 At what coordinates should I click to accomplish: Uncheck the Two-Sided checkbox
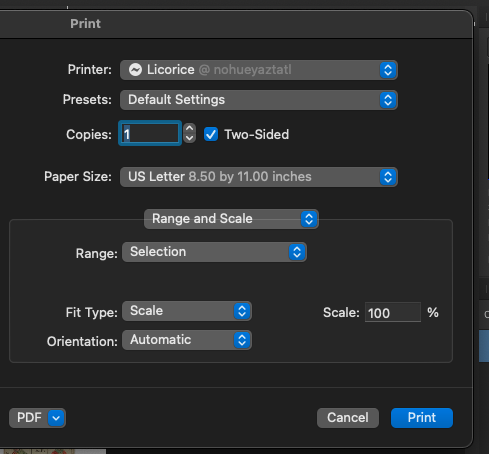tap(211, 134)
